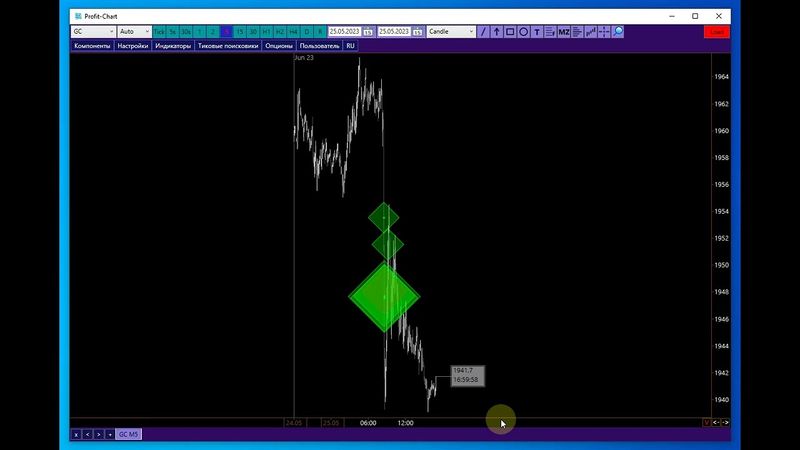This screenshot has height=450, width=800.
Task: Pick the circle drawing tool
Action: tap(523, 32)
